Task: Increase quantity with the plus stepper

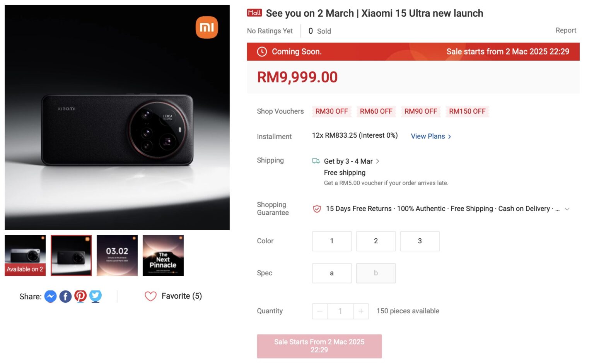Action: point(361,311)
